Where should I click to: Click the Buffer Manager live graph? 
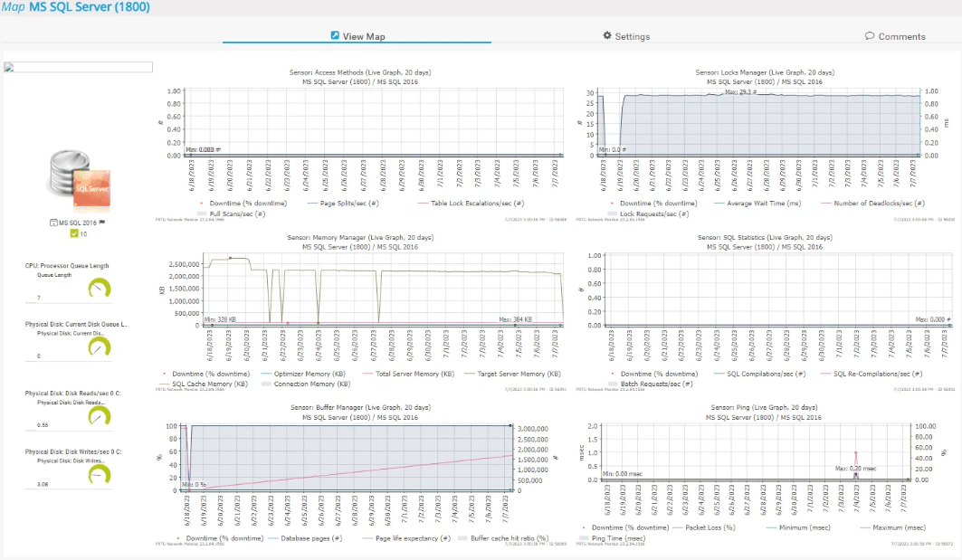347,458
